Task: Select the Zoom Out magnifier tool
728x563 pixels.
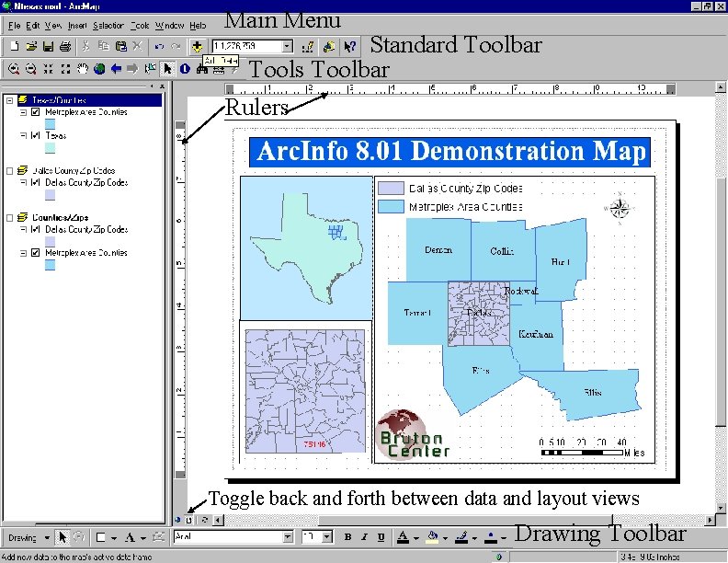Action: (x=30, y=69)
